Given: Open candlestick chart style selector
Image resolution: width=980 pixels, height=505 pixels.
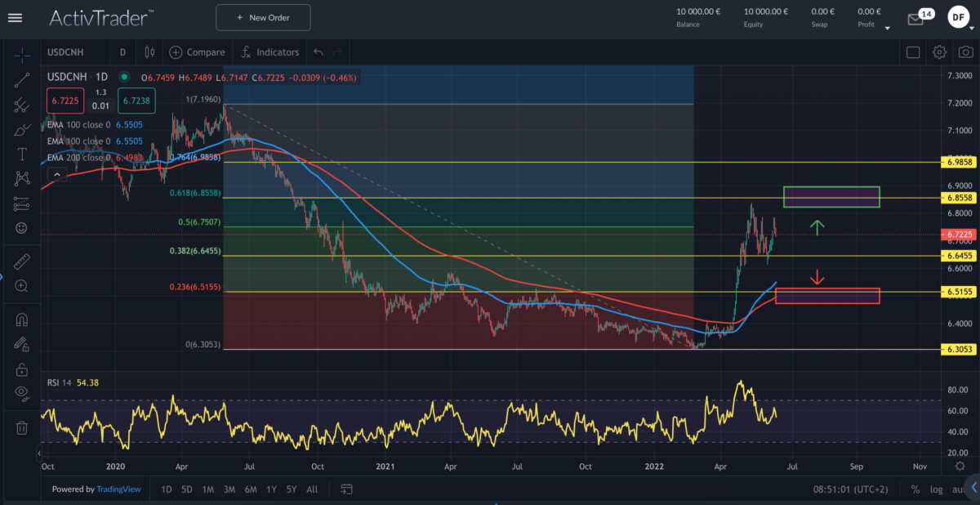Looking at the screenshot, I should coord(149,51).
